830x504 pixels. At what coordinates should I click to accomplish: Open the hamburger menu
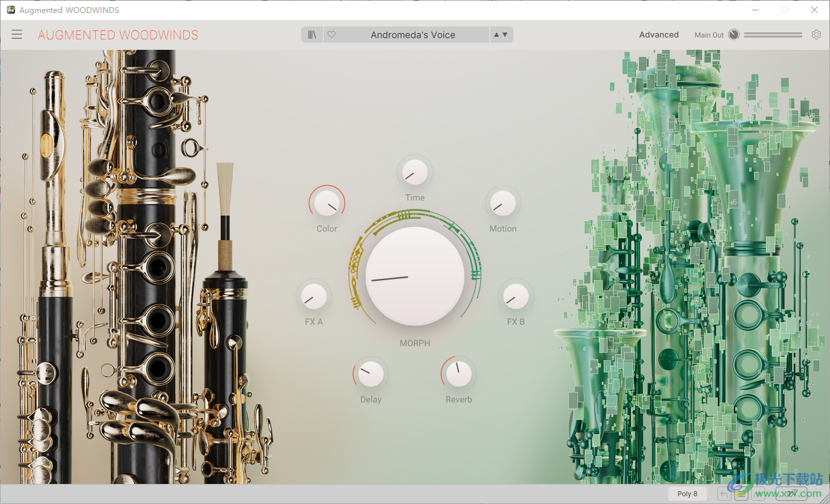coord(17,34)
